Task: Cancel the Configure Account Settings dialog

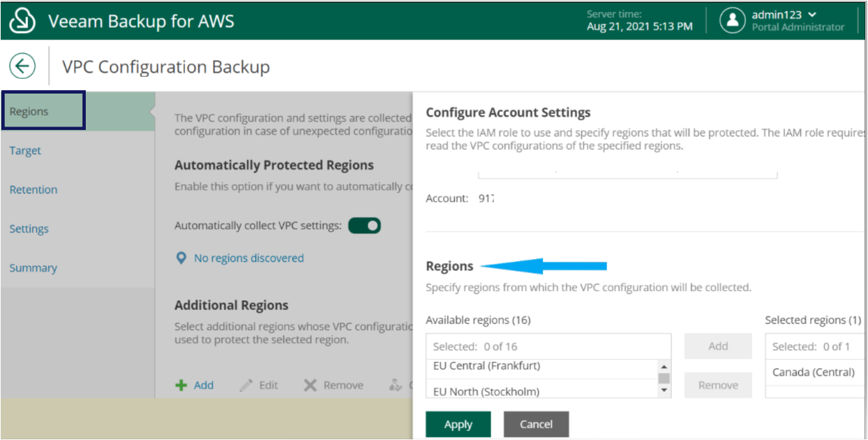Action: (x=537, y=424)
